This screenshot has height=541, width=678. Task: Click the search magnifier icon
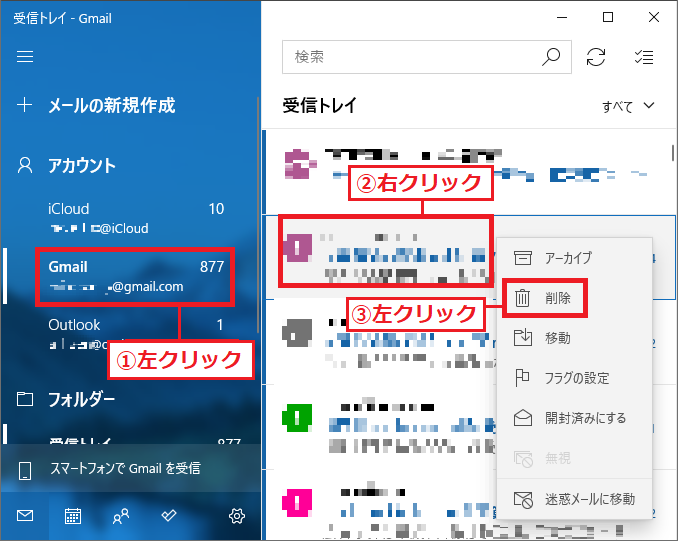click(x=551, y=57)
